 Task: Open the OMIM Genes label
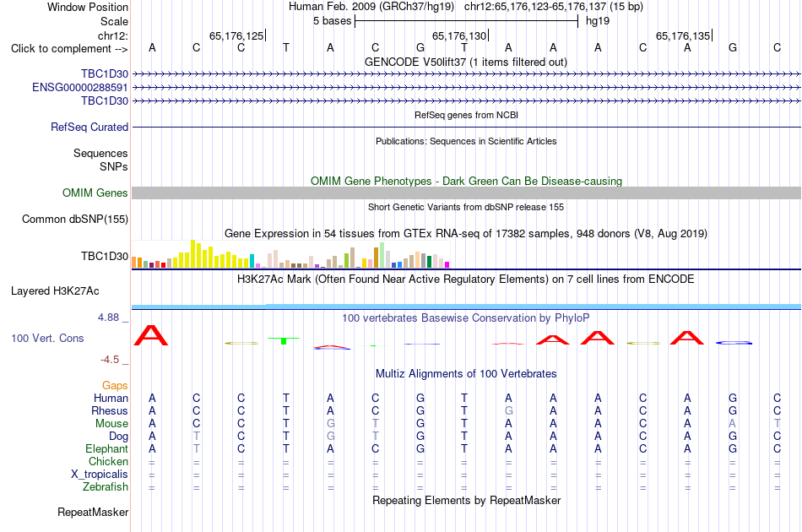pyautogui.click(x=95, y=193)
